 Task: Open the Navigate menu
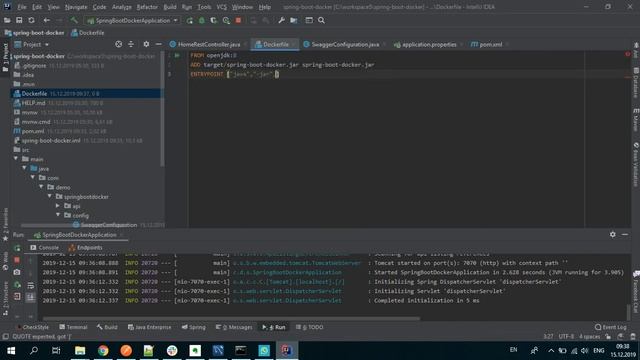coord(76,7)
